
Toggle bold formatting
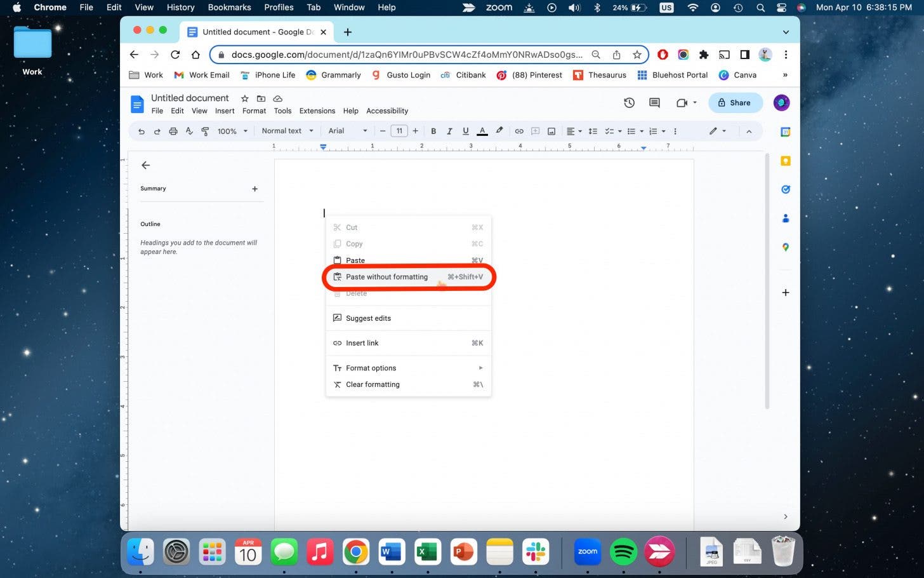[433, 131]
